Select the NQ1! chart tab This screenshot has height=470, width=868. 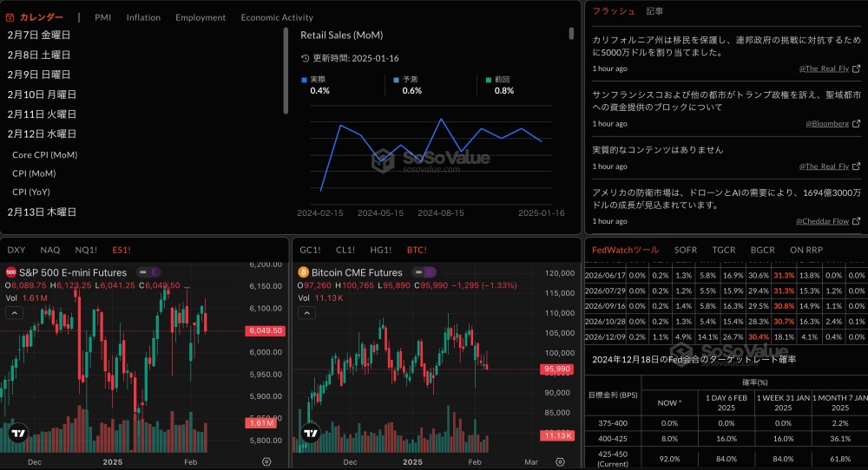click(86, 250)
